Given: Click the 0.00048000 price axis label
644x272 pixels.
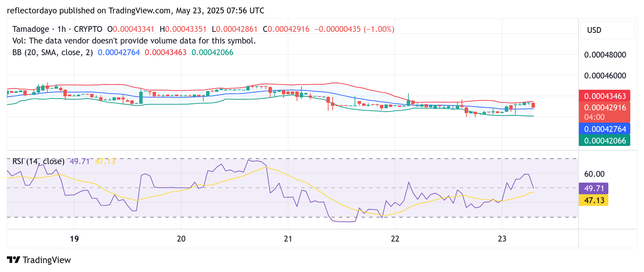Looking at the screenshot, I should pos(605,55).
